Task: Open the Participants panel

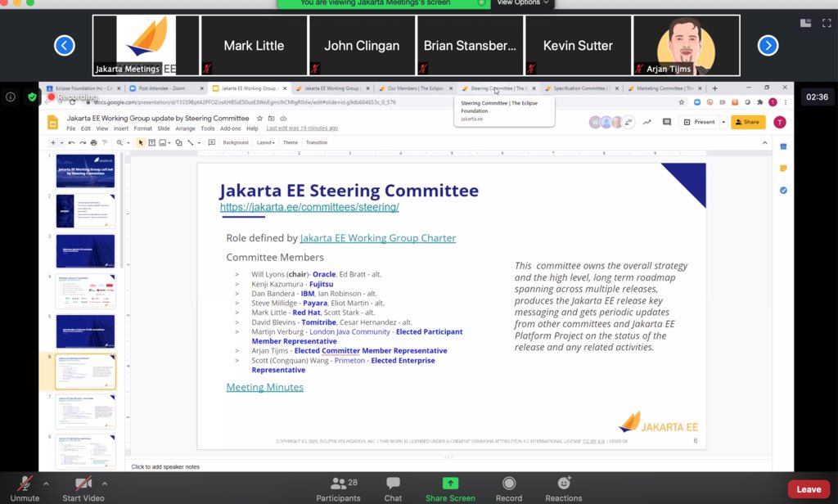Action: tap(338, 489)
